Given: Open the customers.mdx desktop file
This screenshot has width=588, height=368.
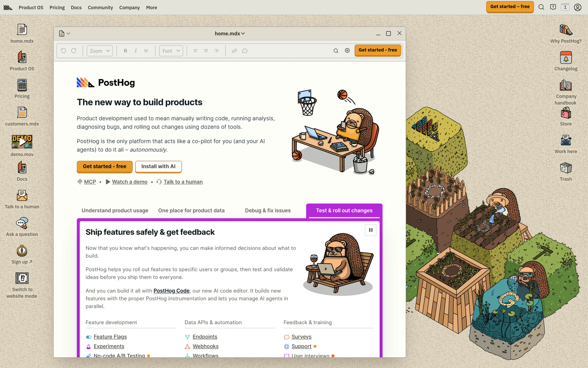Looking at the screenshot, I should (22, 113).
